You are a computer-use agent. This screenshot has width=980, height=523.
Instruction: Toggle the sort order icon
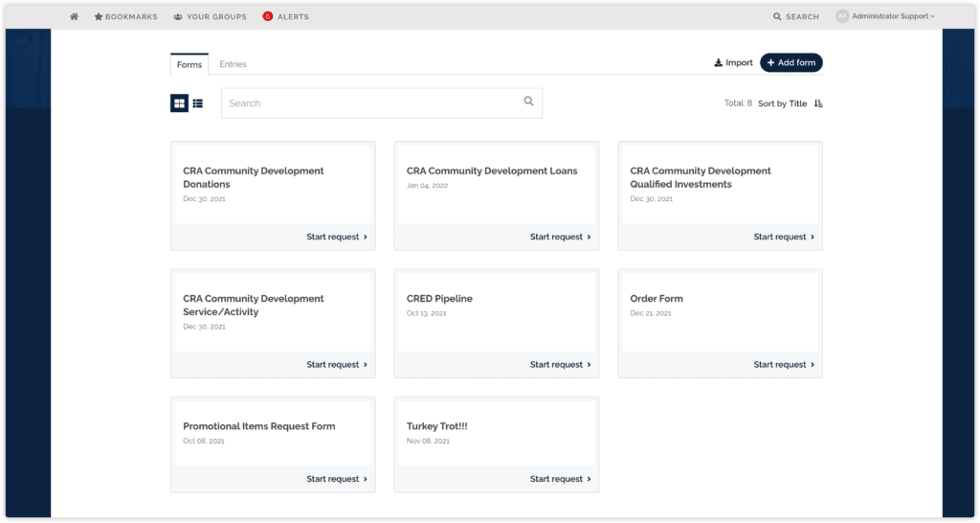pyautogui.click(x=818, y=103)
